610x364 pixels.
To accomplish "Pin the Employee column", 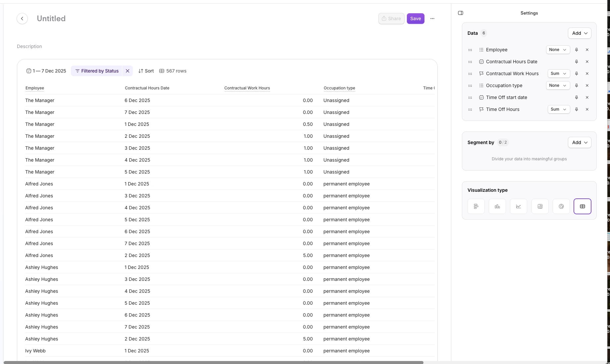I will pyautogui.click(x=576, y=50).
